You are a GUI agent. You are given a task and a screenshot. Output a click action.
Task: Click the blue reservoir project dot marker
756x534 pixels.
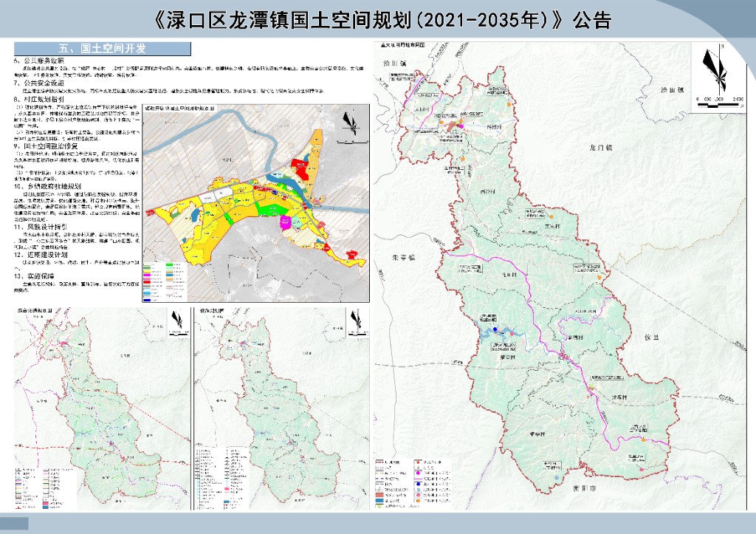pyautogui.click(x=496, y=330)
